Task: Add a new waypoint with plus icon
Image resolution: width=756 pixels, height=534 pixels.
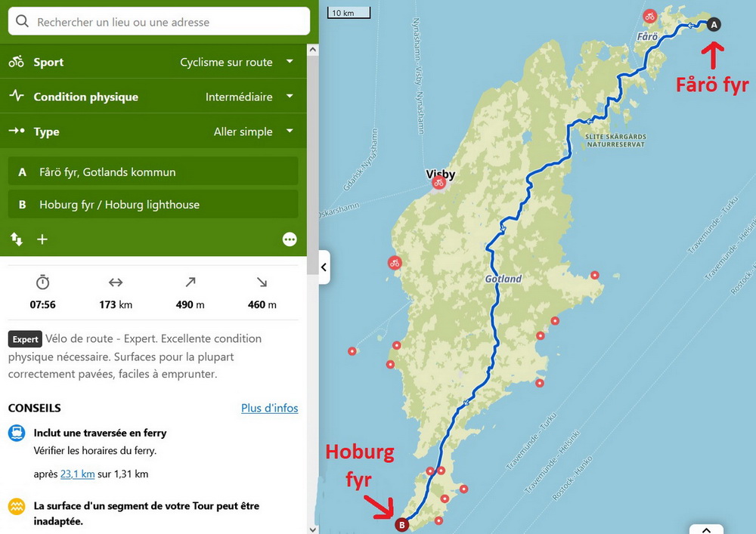Action: click(42, 239)
